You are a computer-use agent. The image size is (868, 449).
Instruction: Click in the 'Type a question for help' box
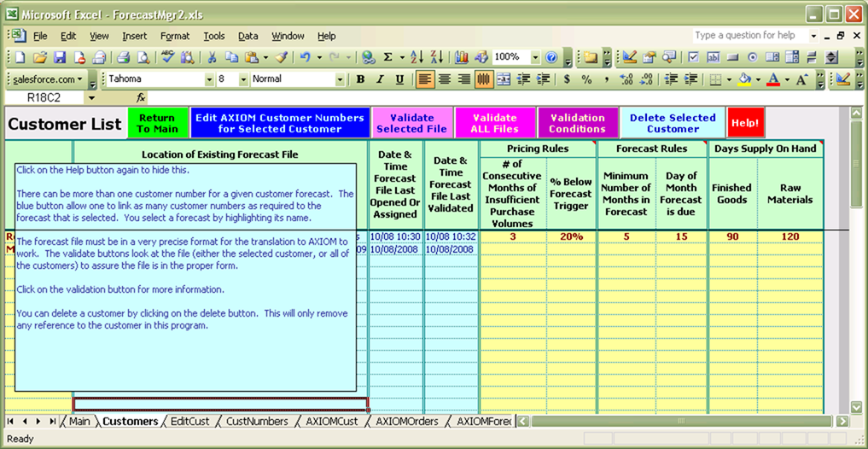(x=749, y=36)
